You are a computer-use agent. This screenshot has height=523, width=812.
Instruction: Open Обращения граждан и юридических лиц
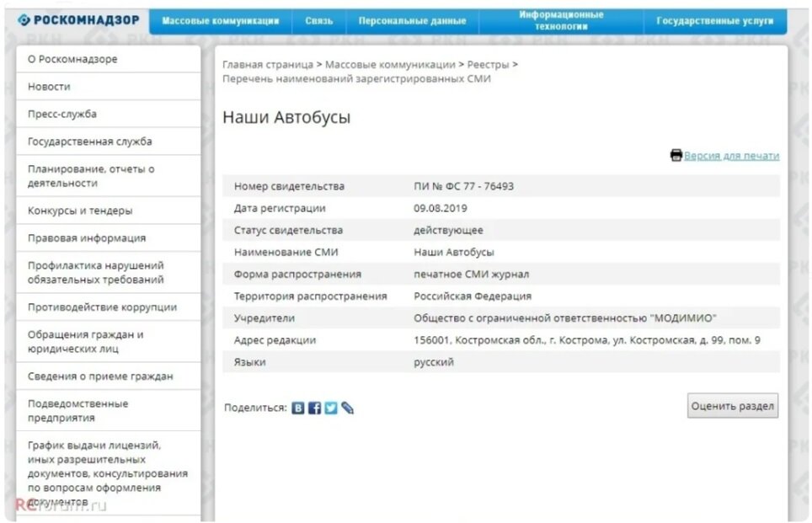coord(108,342)
